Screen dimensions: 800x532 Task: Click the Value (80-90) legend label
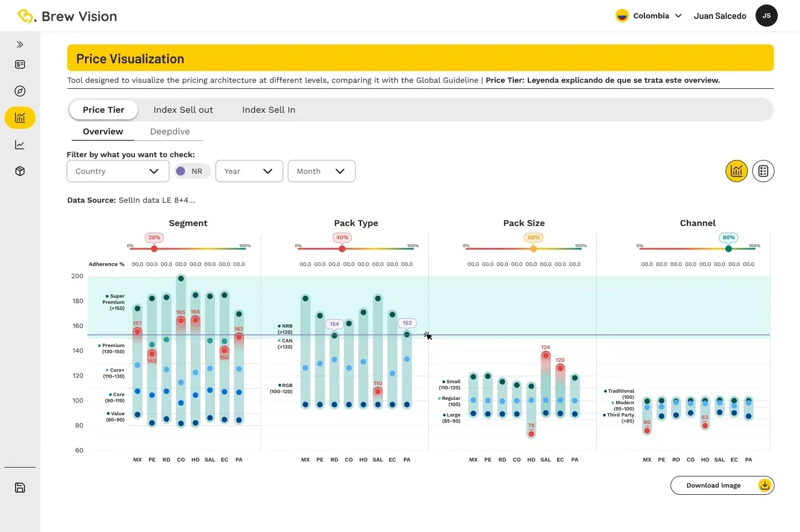click(116, 416)
